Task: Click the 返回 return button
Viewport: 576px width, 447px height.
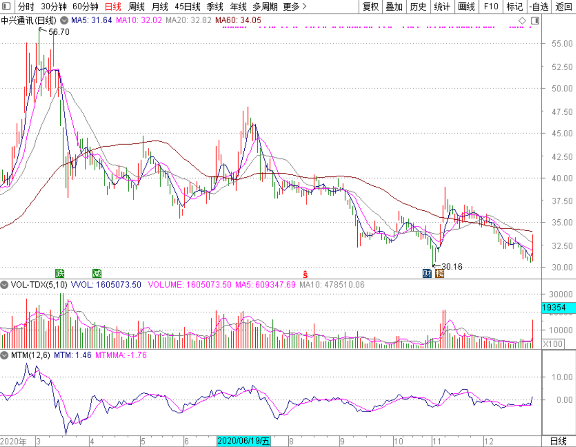Action: [x=564, y=7]
